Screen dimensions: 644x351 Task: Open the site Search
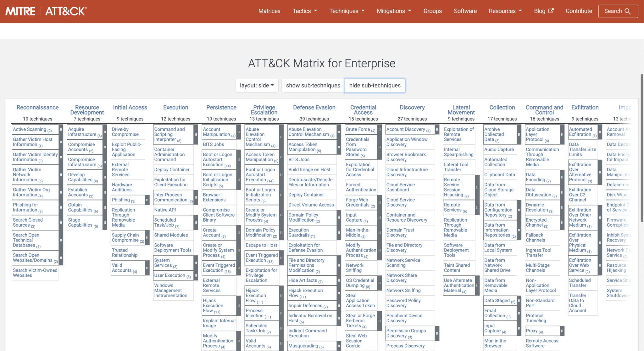pyautogui.click(x=618, y=11)
